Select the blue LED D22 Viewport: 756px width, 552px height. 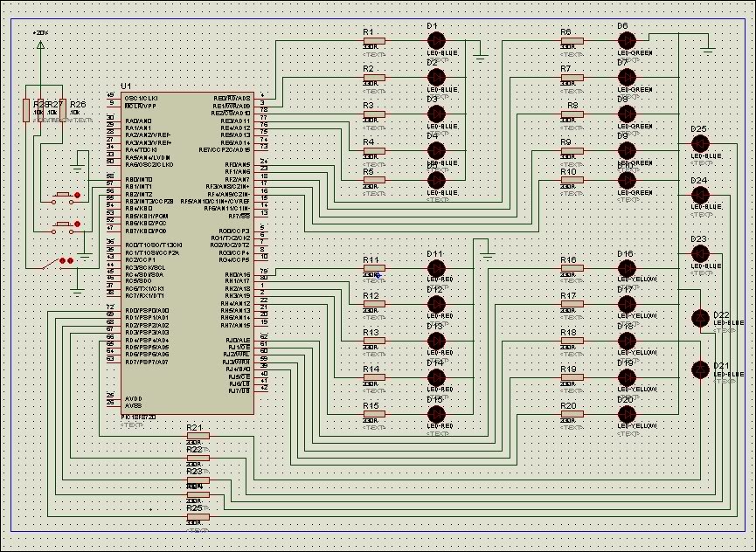point(700,319)
